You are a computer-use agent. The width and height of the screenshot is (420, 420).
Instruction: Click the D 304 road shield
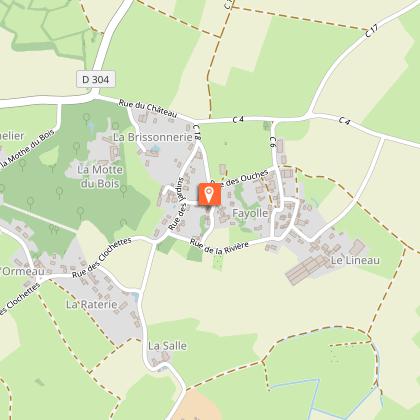(x=96, y=79)
